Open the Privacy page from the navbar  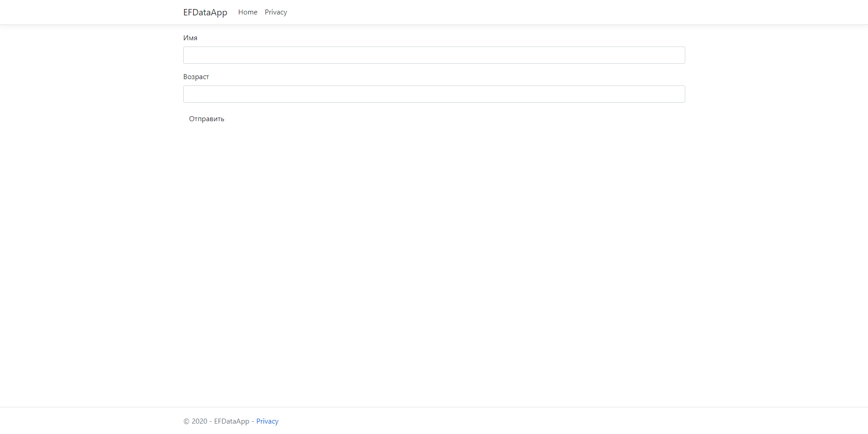(x=275, y=12)
